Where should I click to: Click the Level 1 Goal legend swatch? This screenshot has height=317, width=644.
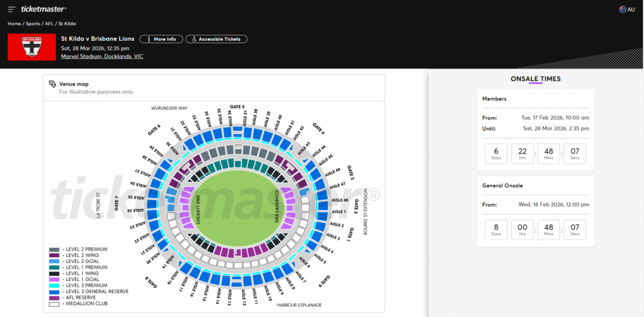(53, 279)
